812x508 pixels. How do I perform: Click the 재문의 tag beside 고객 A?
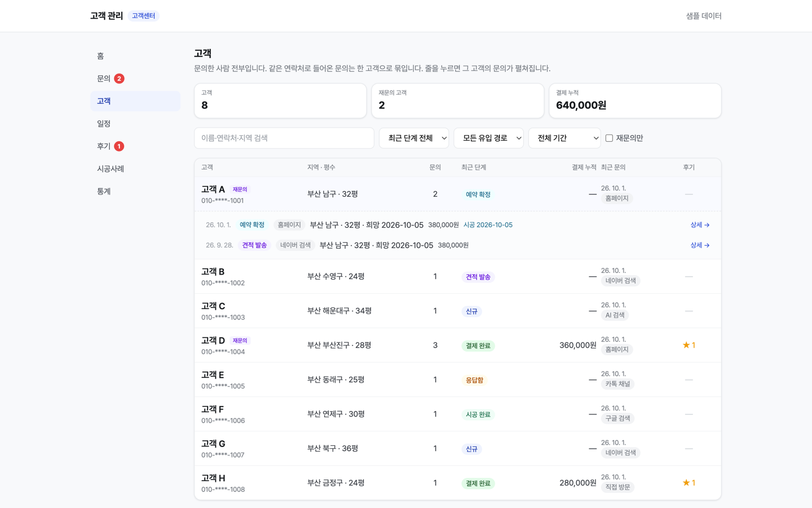click(240, 189)
